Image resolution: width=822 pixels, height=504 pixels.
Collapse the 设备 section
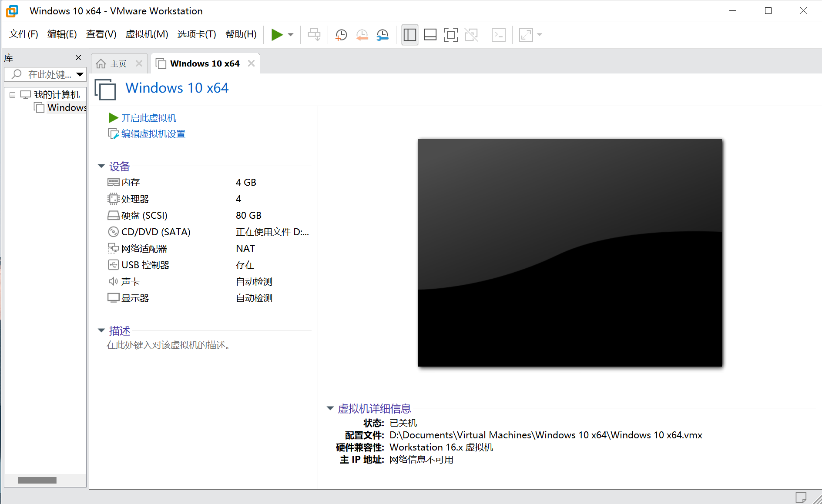(101, 166)
